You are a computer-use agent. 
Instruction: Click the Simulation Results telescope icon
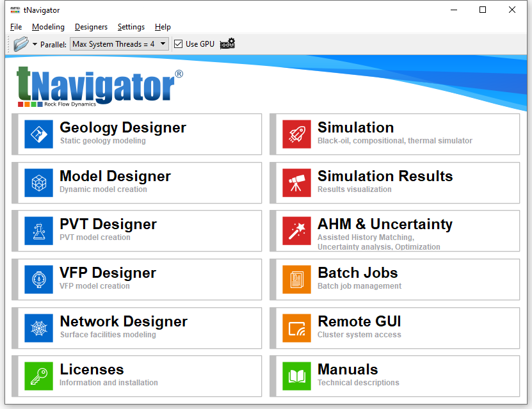(x=296, y=183)
